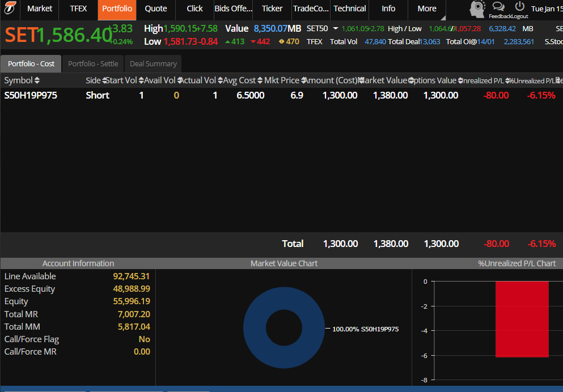This screenshot has height=392, width=563.
Task: Click the Total MM value 5,817.04
Action: pos(134,327)
